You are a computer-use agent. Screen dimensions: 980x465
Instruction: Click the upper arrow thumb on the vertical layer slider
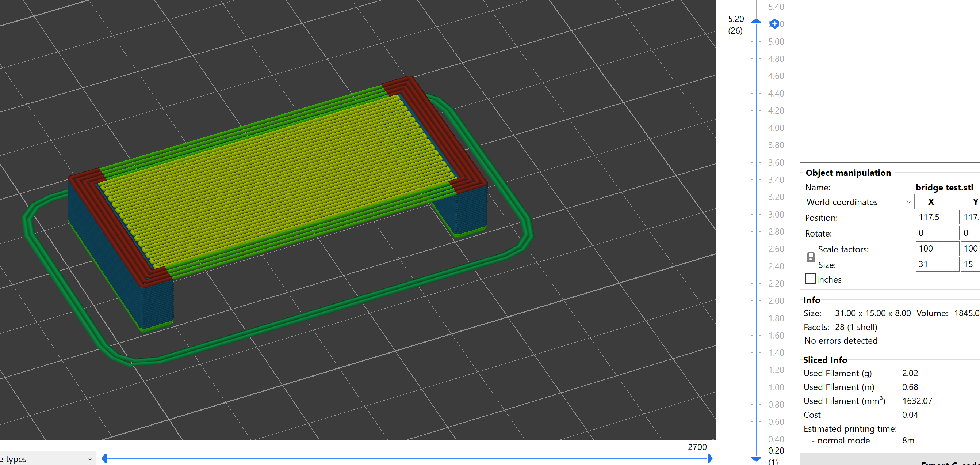[x=756, y=22]
